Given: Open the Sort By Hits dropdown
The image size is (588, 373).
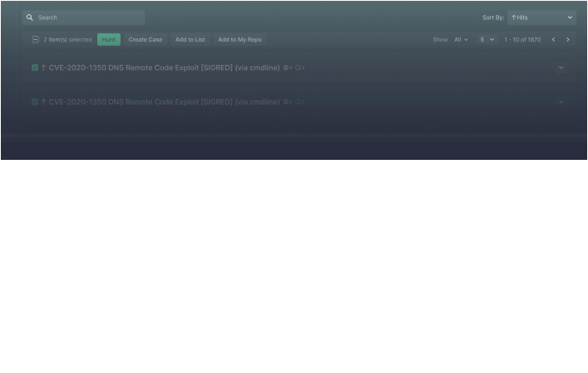Looking at the screenshot, I should pos(541,17).
